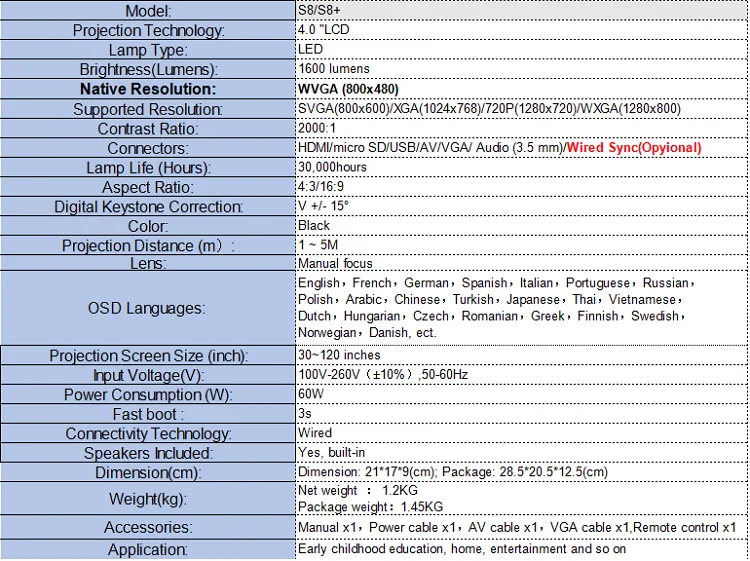Select the Brightness(Lumens) label
The image size is (750, 561).
coord(148,69)
